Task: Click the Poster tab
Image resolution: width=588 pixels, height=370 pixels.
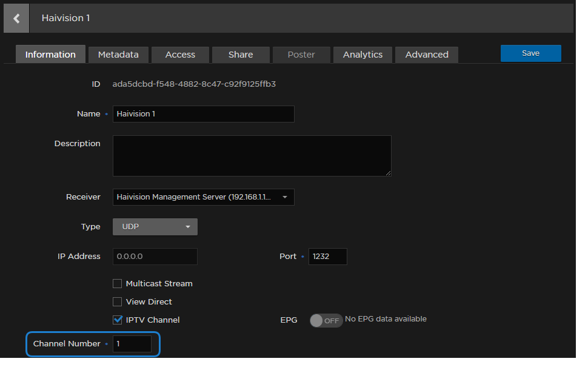Action: (x=301, y=55)
